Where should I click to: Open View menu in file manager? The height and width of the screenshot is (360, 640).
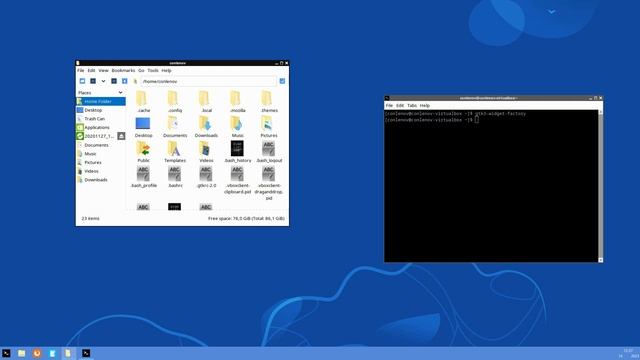tap(103, 71)
